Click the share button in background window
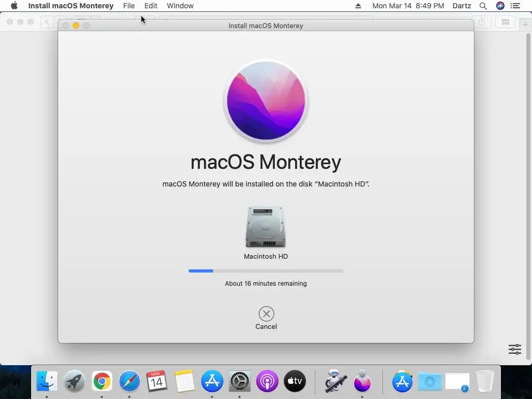 482,22
